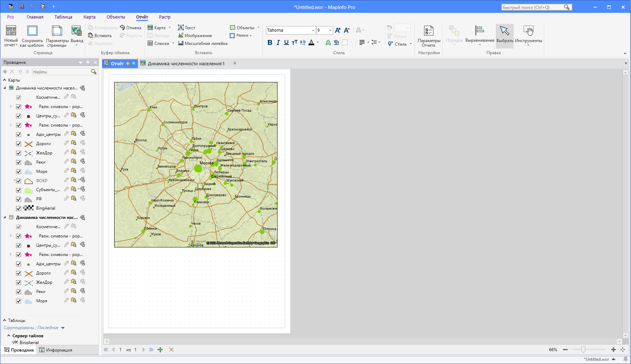Apply bold text formatting
Viewport: 631px width, 364px height.
click(x=270, y=43)
